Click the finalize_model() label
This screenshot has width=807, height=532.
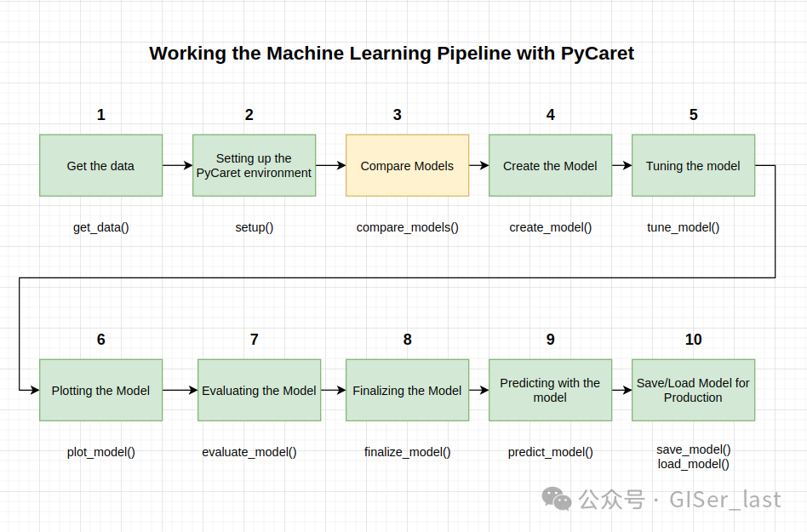407,452
